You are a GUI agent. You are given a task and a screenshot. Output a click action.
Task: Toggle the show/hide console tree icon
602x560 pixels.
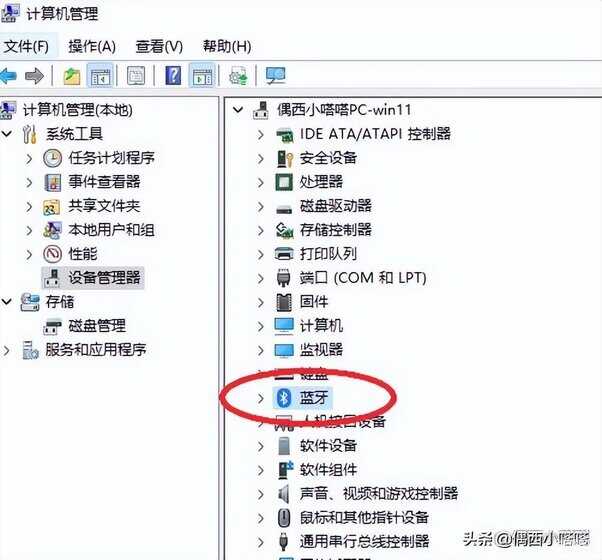click(x=101, y=76)
